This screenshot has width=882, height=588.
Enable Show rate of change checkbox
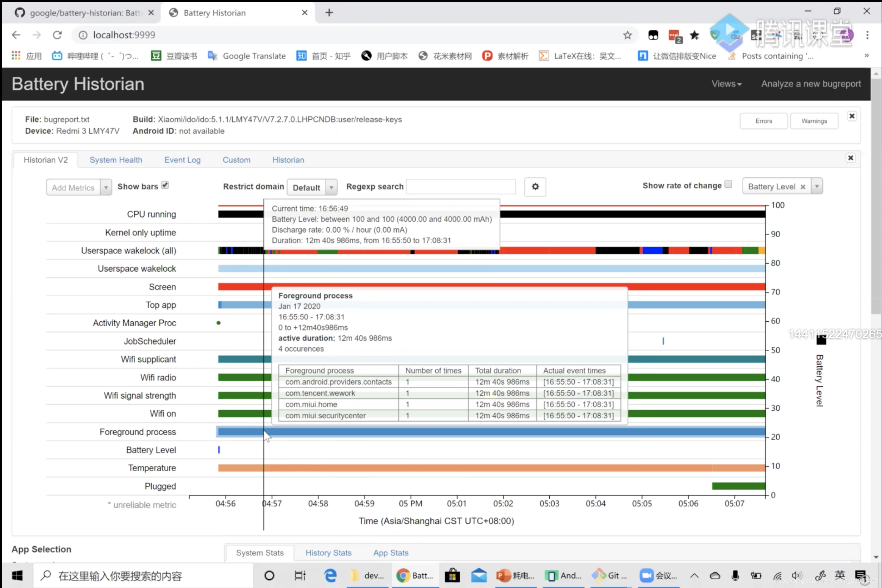point(728,185)
